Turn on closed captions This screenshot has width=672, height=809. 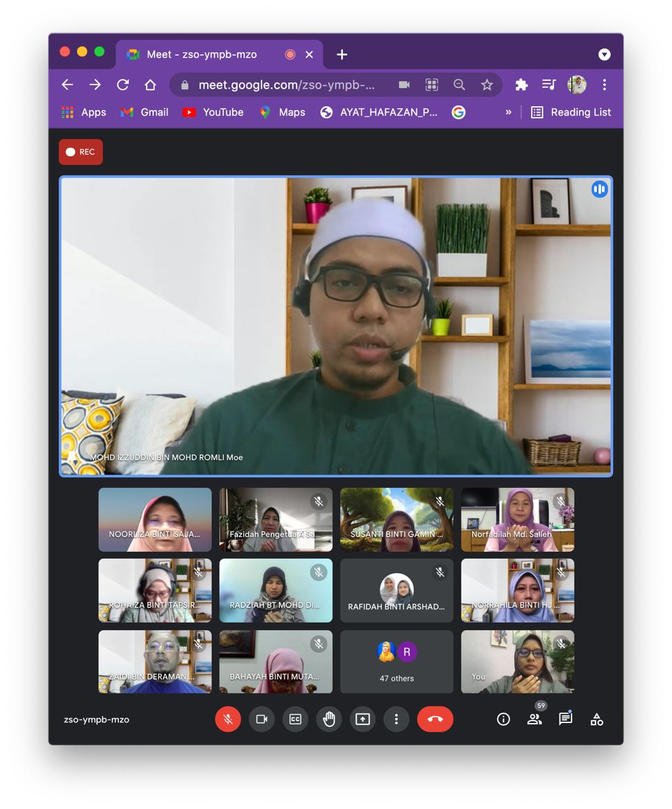pyautogui.click(x=295, y=719)
